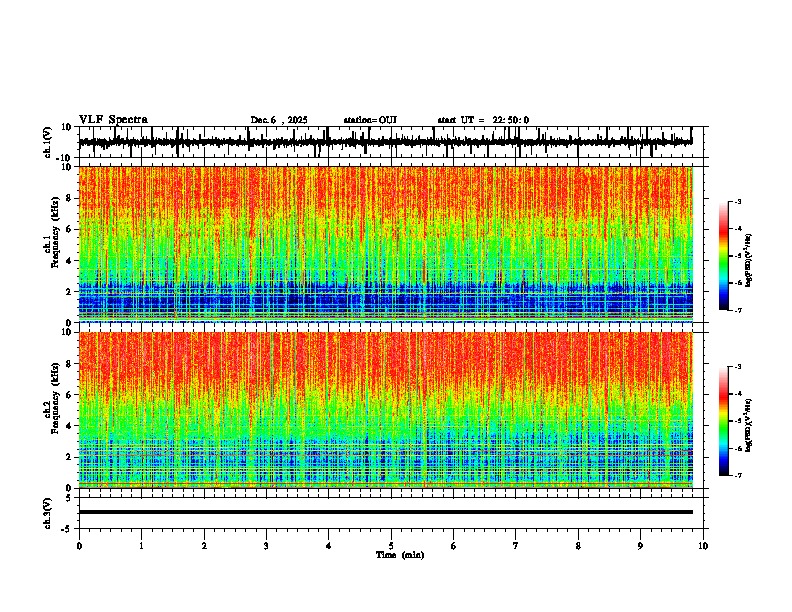Image resolution: width=792 pixels, height=612 pixels.
Task: Click the "0" tick on the time axis
Action: [x=79, y=546]
